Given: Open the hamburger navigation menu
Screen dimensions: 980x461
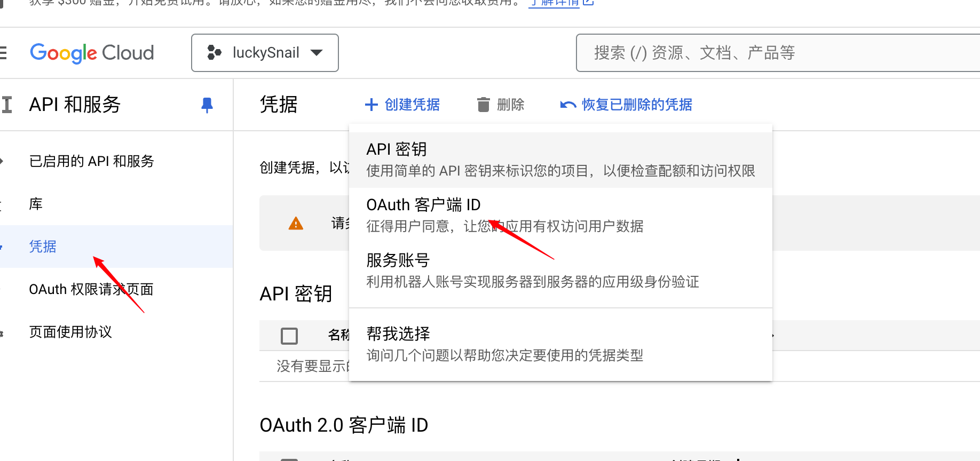Looking at the screenshot, I should point(3,53).
